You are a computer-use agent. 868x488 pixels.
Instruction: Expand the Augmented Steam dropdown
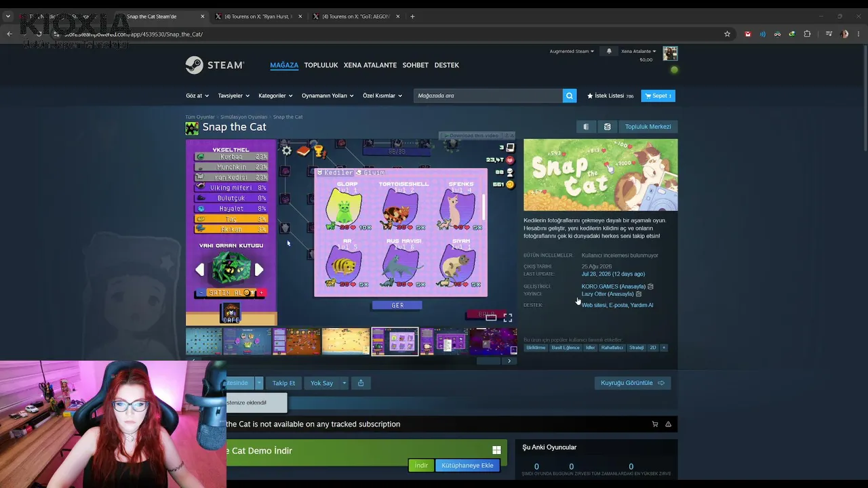click(x=572, y=52)
